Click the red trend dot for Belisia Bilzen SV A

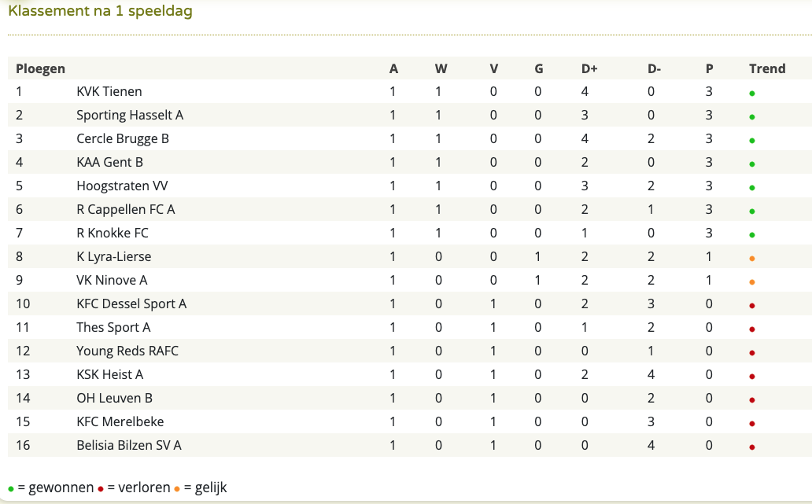coord(752,447)
